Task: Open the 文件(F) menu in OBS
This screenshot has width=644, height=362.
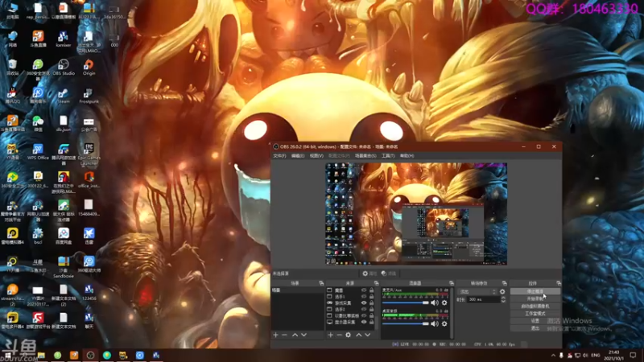Action: click(279, 156)
